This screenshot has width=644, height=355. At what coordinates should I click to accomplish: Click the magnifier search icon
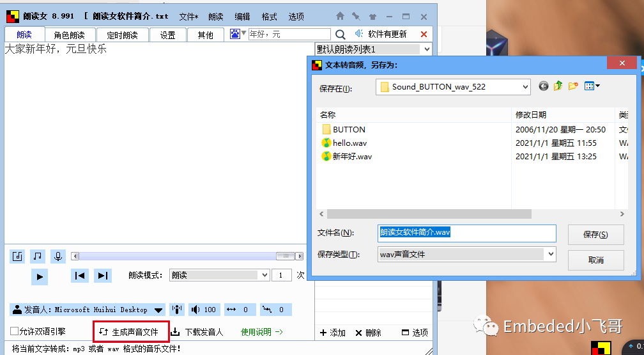pyautogui.click(x=340, y=35)
